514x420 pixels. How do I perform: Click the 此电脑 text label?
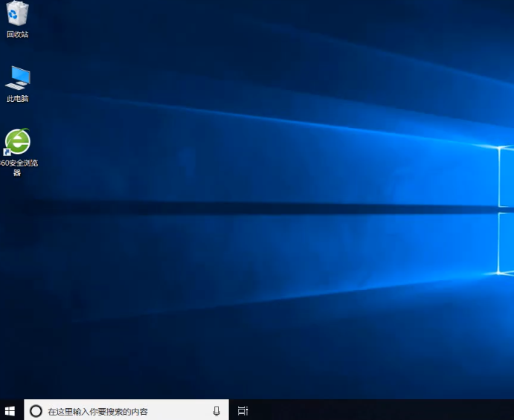17,99
